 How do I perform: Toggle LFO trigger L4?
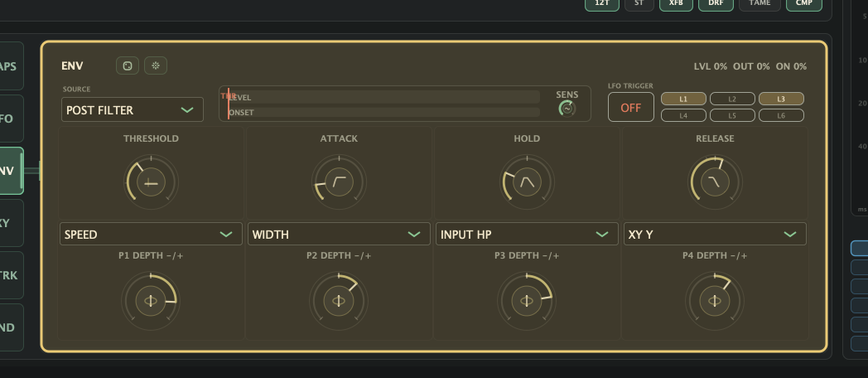683,115
